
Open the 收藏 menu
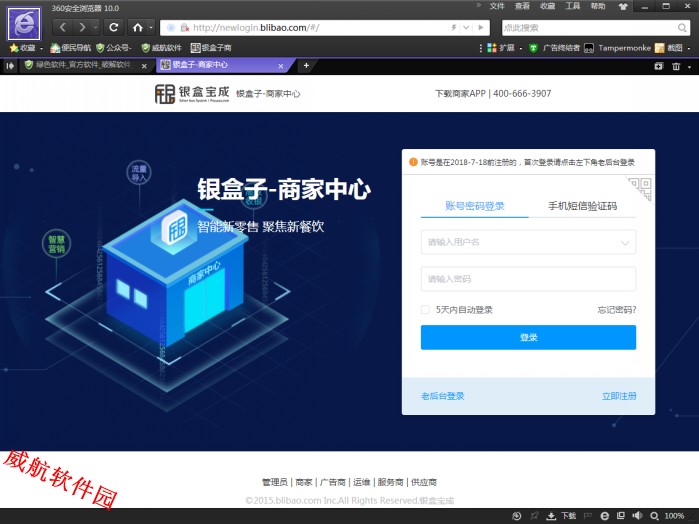(x=547, y=6)
